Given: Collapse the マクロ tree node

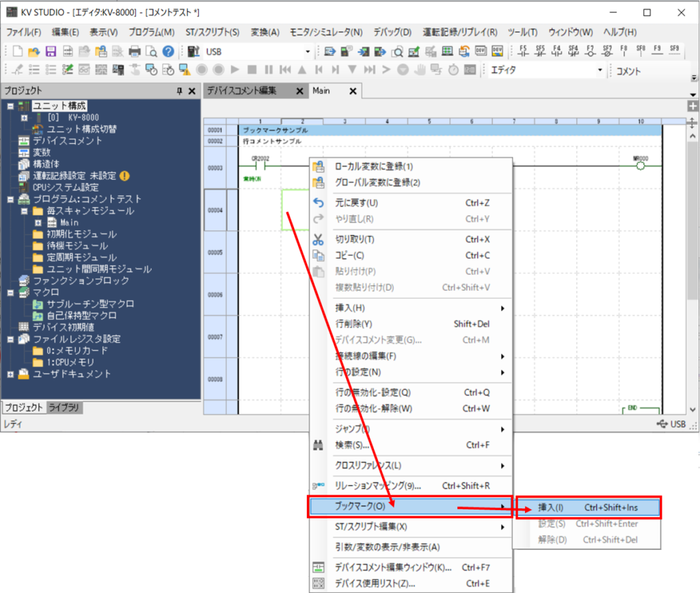Looking at the screenshot, I should click(10, 293).
